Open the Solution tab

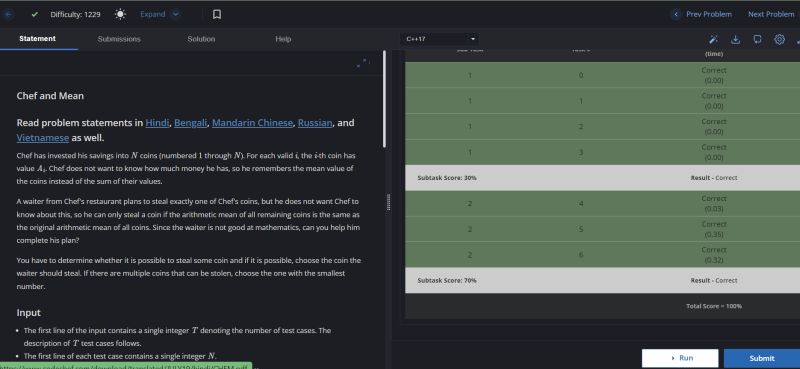[x=201, y=39]
